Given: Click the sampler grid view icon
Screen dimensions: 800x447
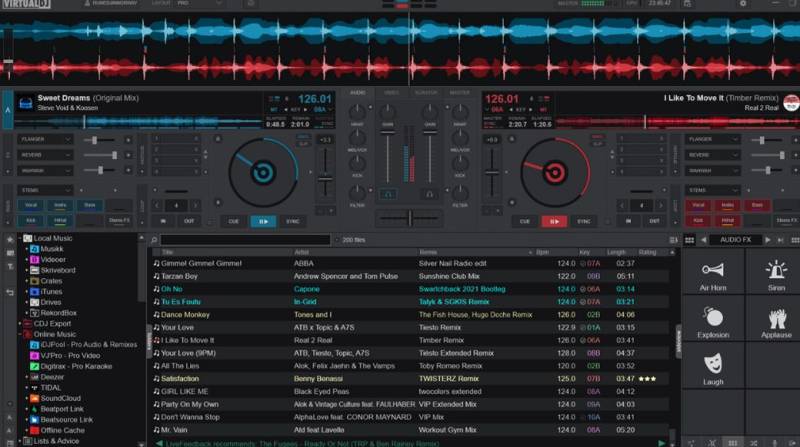Looking at the screenshot, I should point(689,240).
